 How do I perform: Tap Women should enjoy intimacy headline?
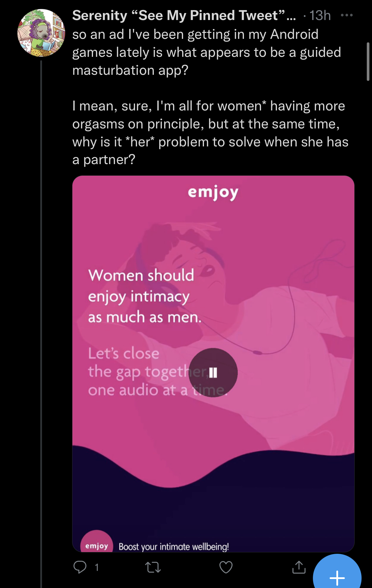145,296
